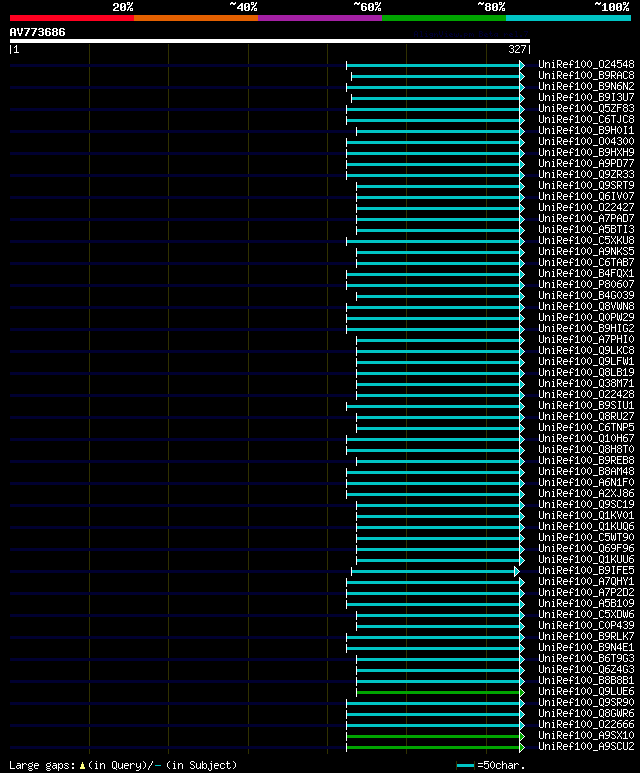The width and height of the screenshot is (640, 773).
Task: Select the AV773686 query label
Action: 37,32
